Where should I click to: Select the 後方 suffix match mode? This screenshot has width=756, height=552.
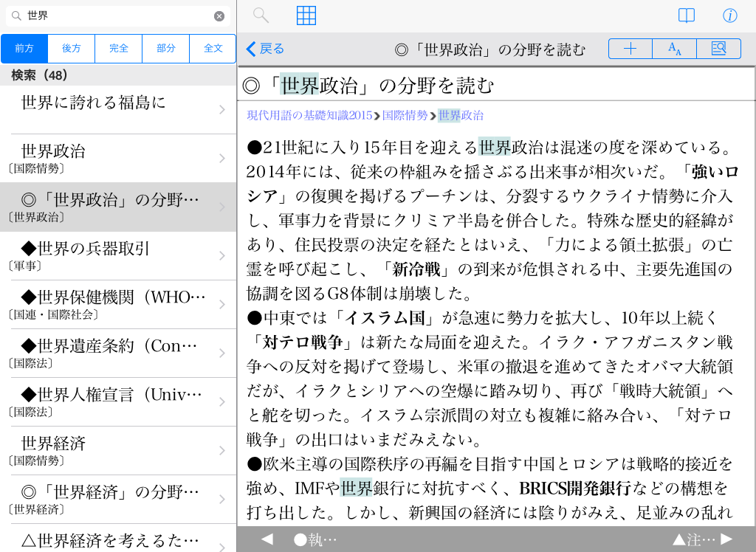72,49
